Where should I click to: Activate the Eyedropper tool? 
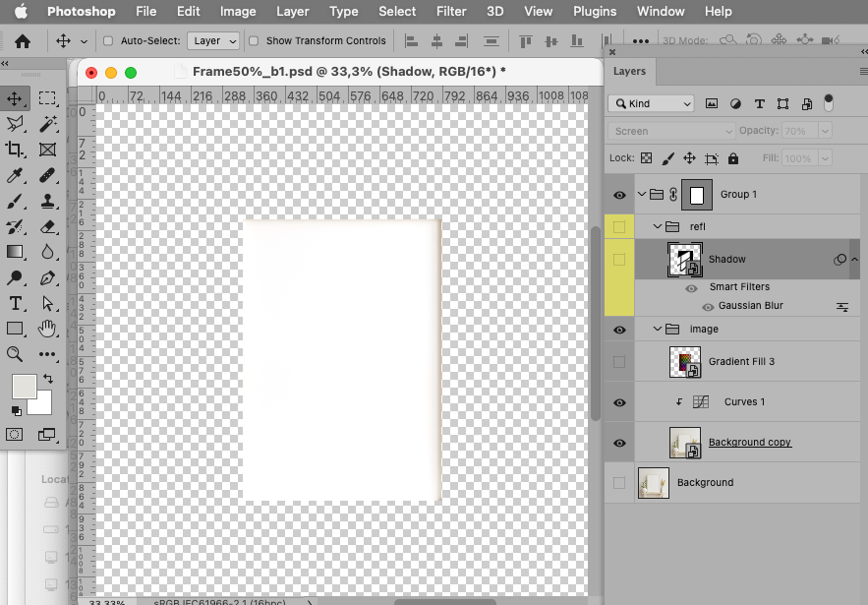(14, 174)
